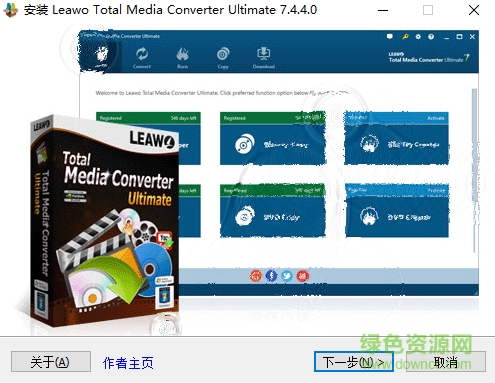
Task: Click the Home icon in the preview toolbar
Action: 101,53
